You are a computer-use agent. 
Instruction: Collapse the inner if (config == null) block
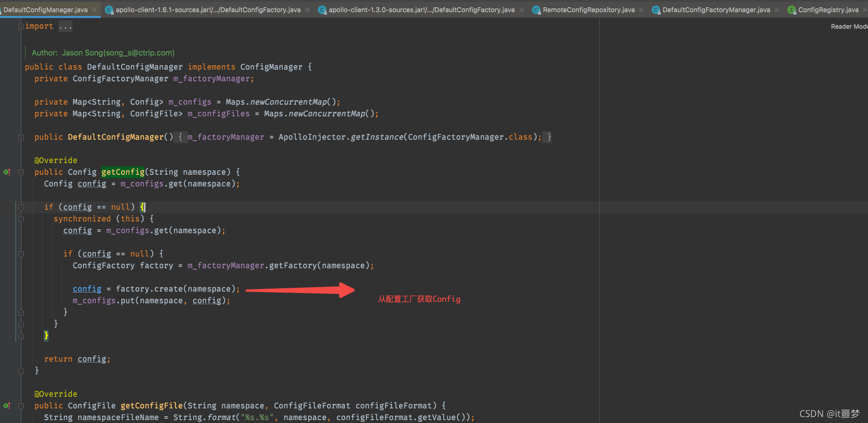[x=21, y=254]
